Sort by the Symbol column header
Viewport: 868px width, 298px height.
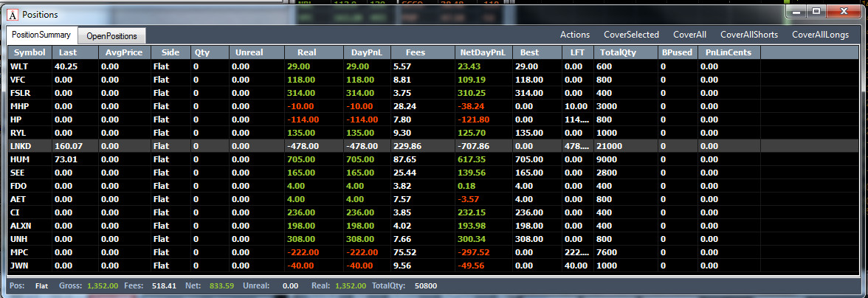(30, 52)
